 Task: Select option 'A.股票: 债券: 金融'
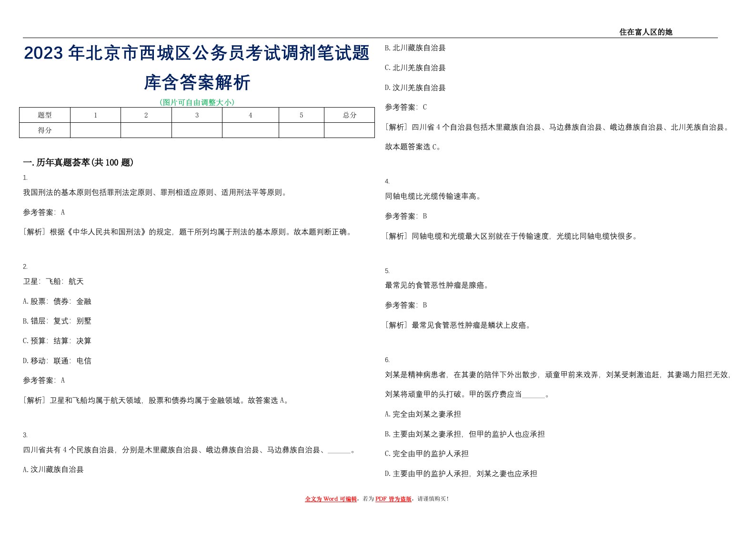coord(57,301)
